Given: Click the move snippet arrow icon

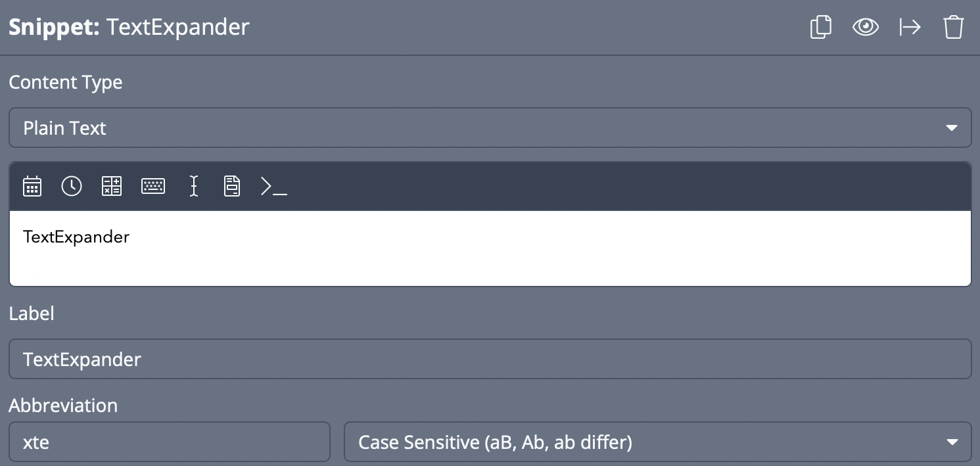Looking at the screenshot, I should coord(910,27).
